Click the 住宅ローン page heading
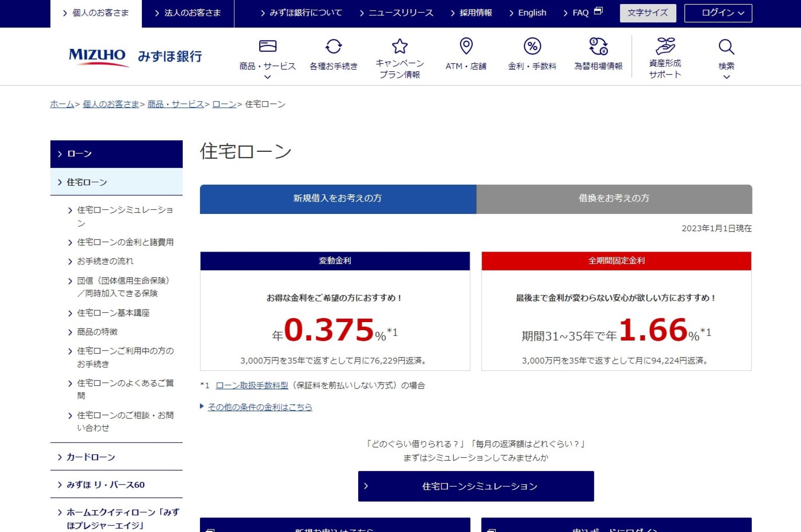 tap(245, 151)
